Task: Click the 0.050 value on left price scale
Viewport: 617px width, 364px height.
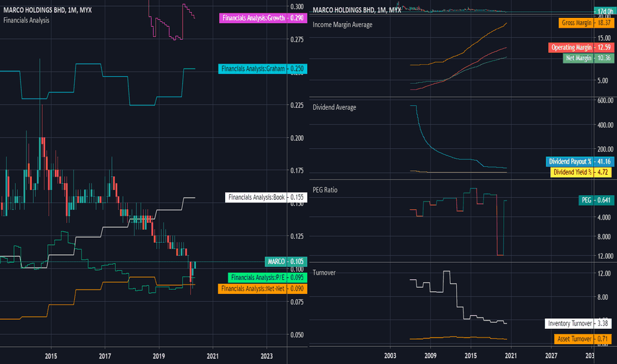Action: pyautogui.click(x=297, y=335)
